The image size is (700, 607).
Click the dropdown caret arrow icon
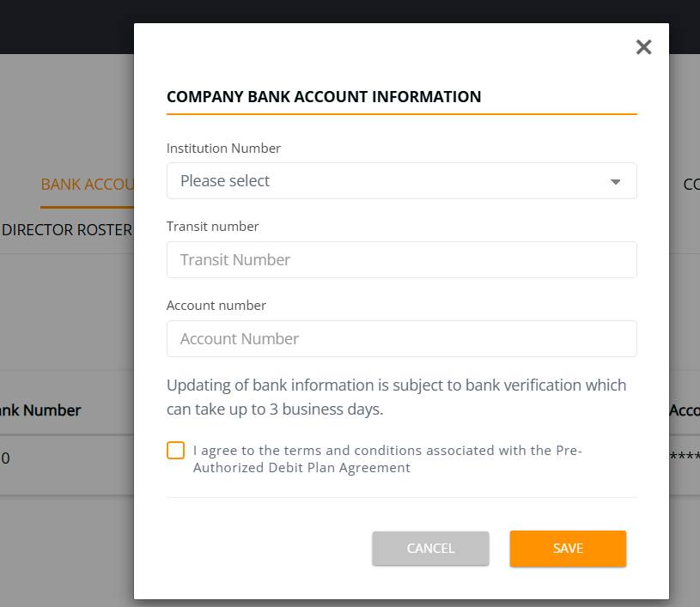615,182
